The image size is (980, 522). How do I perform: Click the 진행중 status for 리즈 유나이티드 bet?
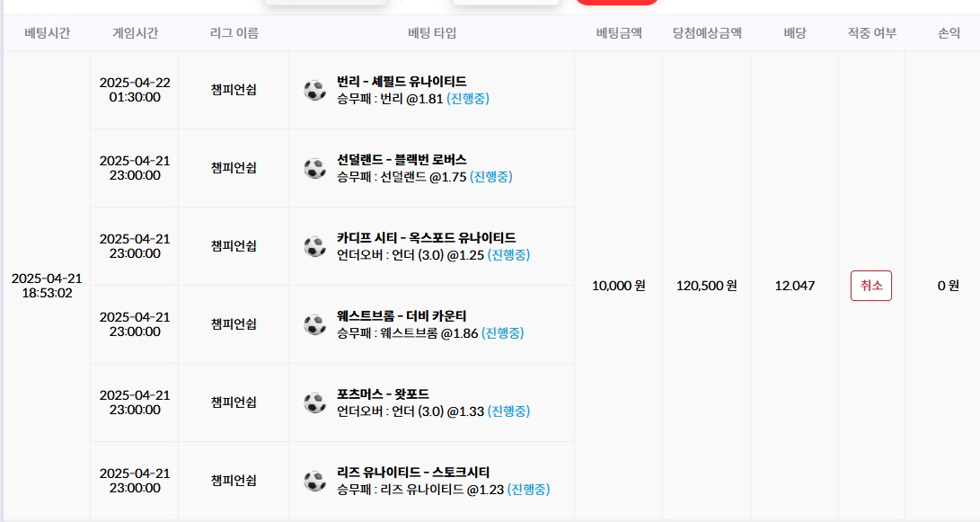528,490
